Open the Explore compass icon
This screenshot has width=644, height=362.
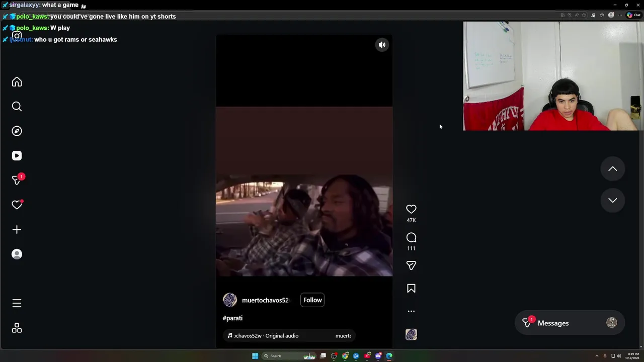17,131
